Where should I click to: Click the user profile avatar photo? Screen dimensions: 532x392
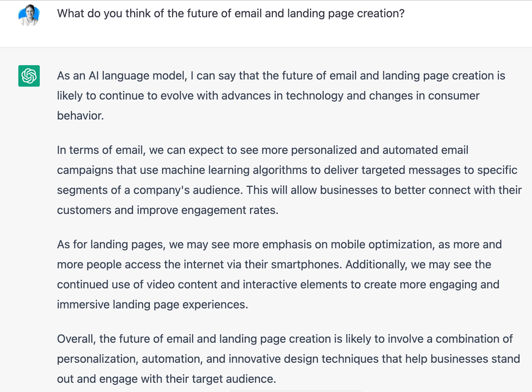pyautogui.click(x=29, y=15)
